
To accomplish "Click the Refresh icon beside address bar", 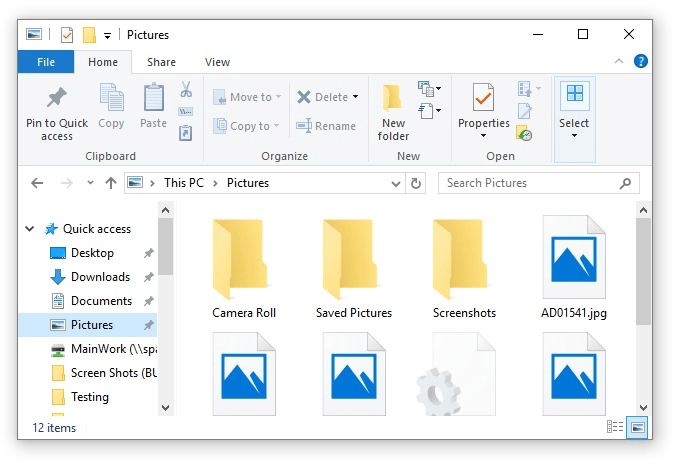I will [x=415, y=183].
